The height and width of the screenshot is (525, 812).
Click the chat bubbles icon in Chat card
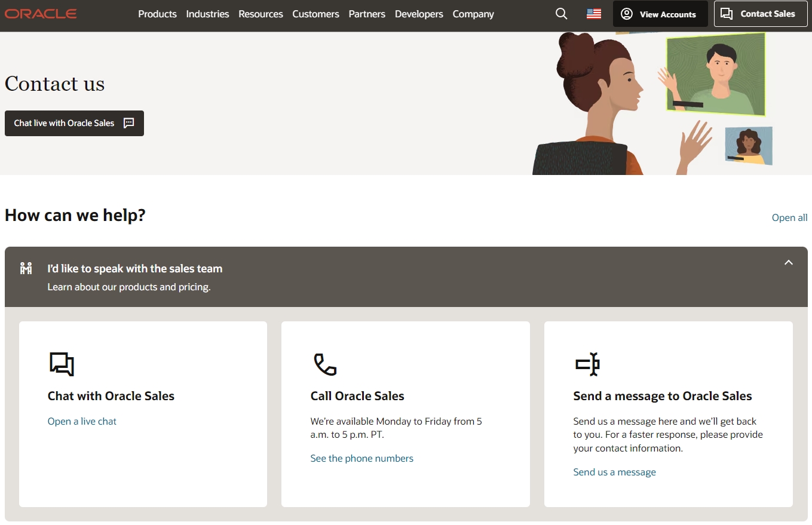coord(62,364)
